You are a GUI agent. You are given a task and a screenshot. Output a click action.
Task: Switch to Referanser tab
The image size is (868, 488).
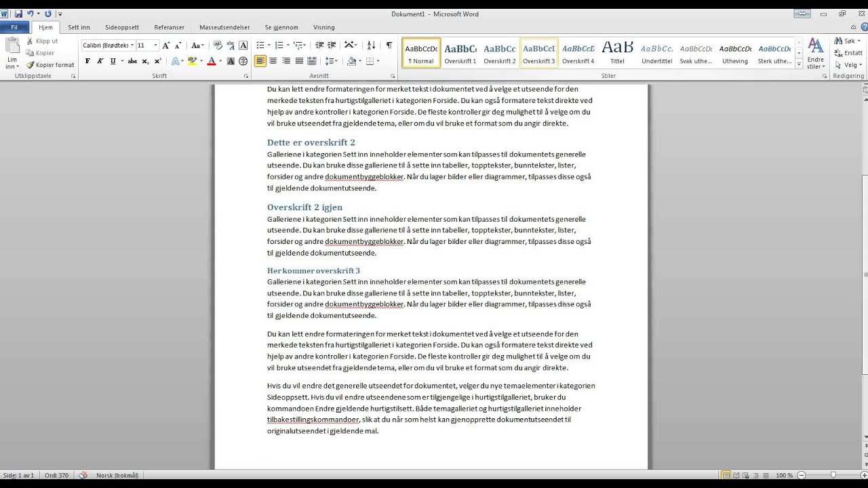click(x=169, y=27)
